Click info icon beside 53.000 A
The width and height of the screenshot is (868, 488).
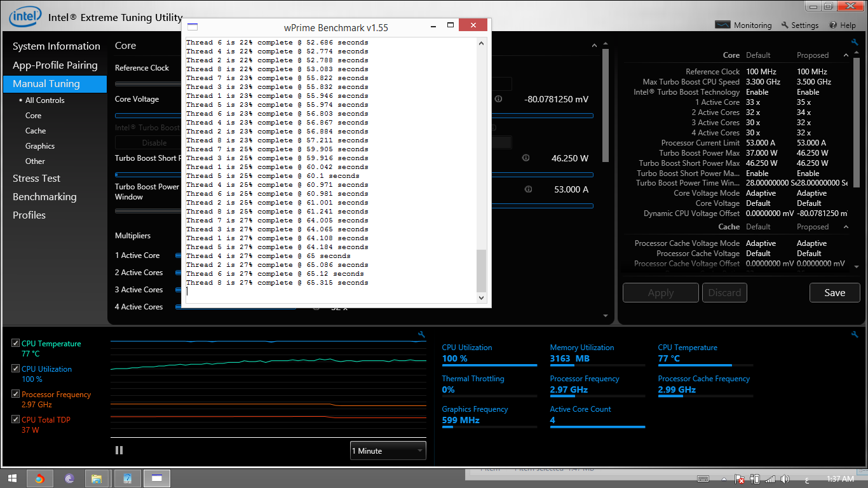click(x=528, y=189)
